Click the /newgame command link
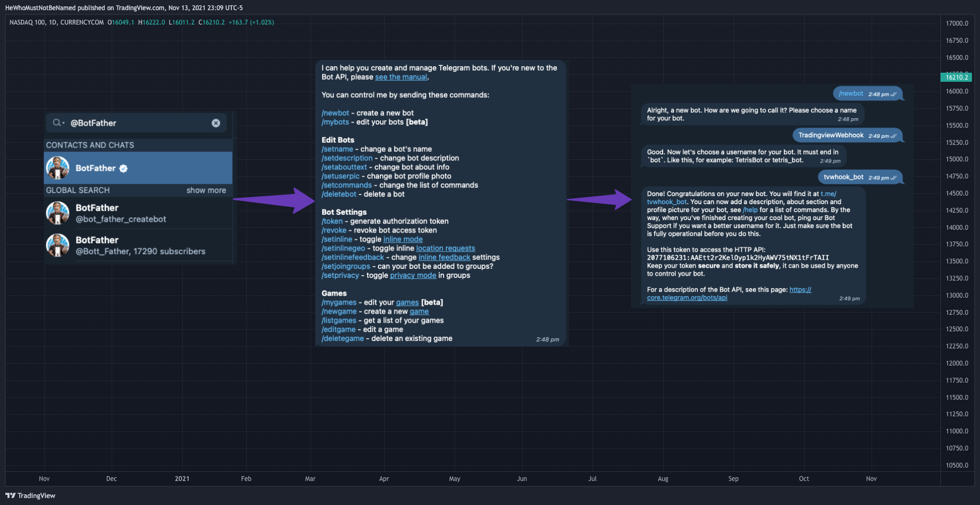The width and height of the screenshot is (980, 505). coord(339,312)
